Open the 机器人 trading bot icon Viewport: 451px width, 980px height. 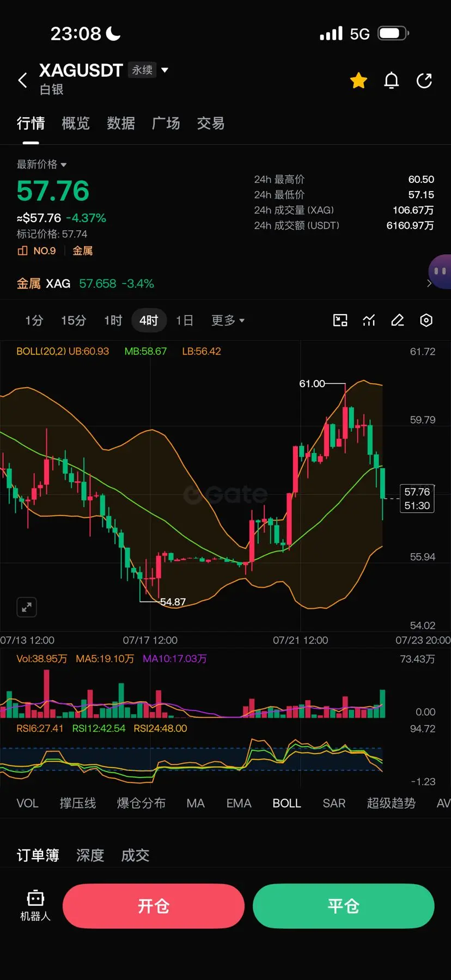coord(35,905)
